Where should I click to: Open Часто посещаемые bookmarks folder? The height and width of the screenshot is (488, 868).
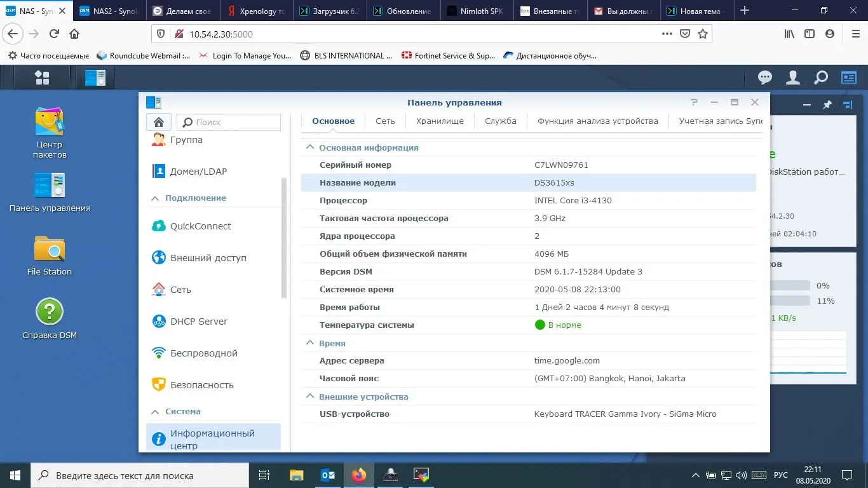(x=48, y=55)
